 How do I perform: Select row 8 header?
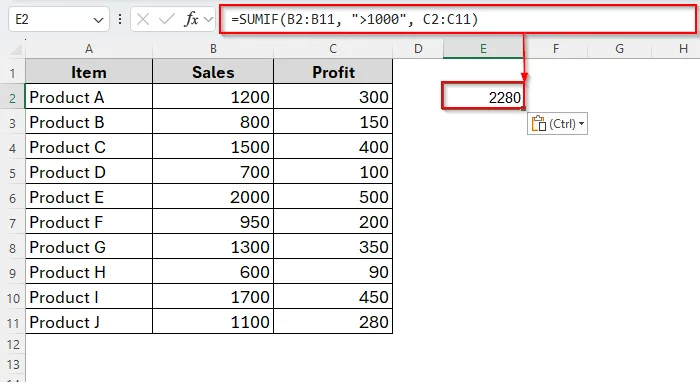12,247
